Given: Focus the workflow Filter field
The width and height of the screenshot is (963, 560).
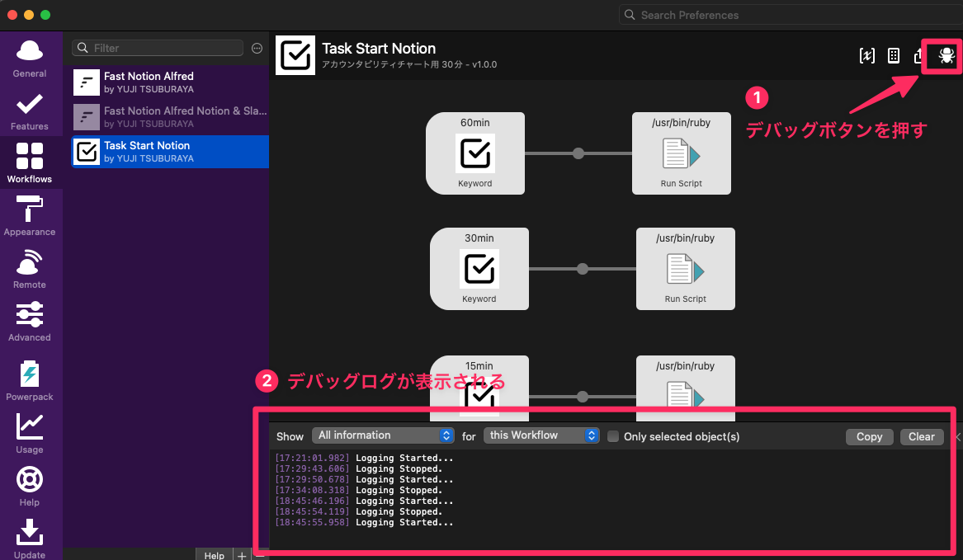Looking at the screenshot, I should [x=158, y=48].
